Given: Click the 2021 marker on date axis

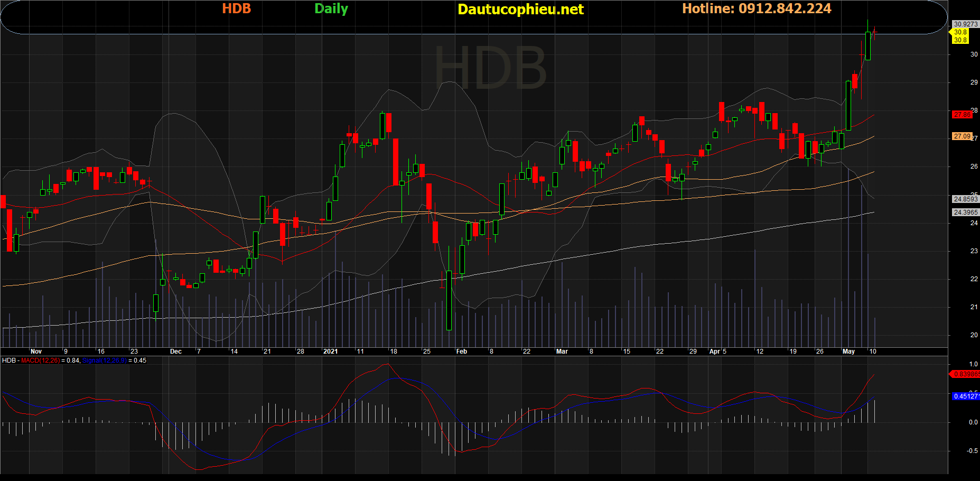Looking at the screenshot, I should pos(330,351).
